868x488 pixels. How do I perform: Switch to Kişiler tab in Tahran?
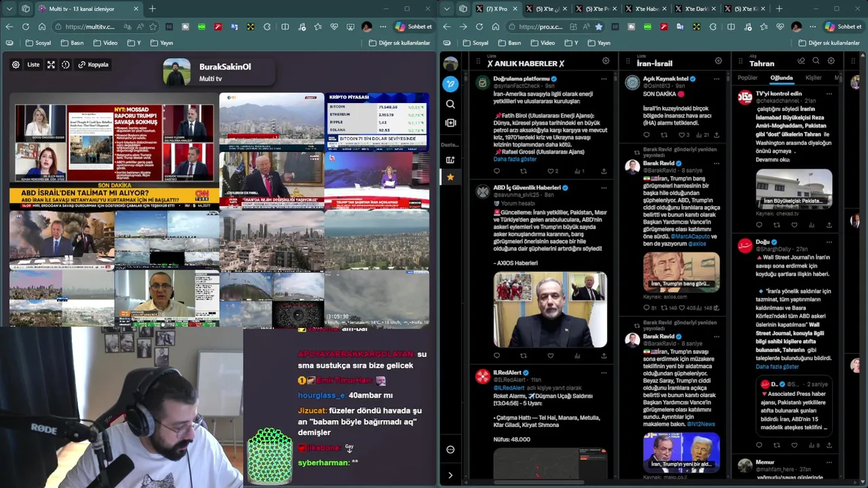[813, 78]
